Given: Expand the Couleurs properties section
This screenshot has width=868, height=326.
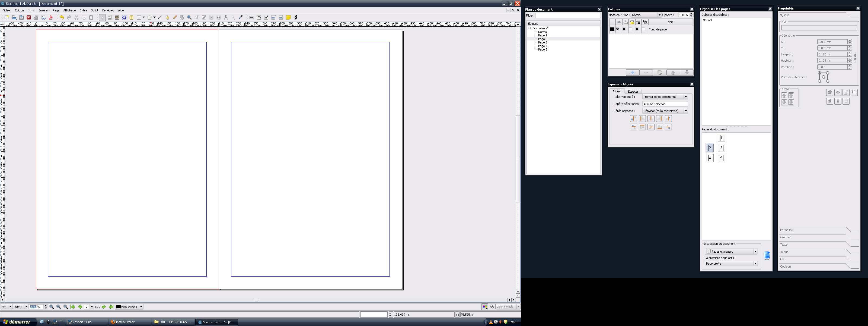Looking at the screenshot, I should coord(786,267).
